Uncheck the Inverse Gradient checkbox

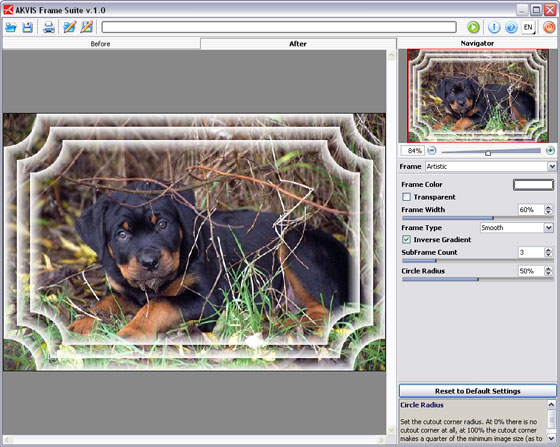point(406,240)
